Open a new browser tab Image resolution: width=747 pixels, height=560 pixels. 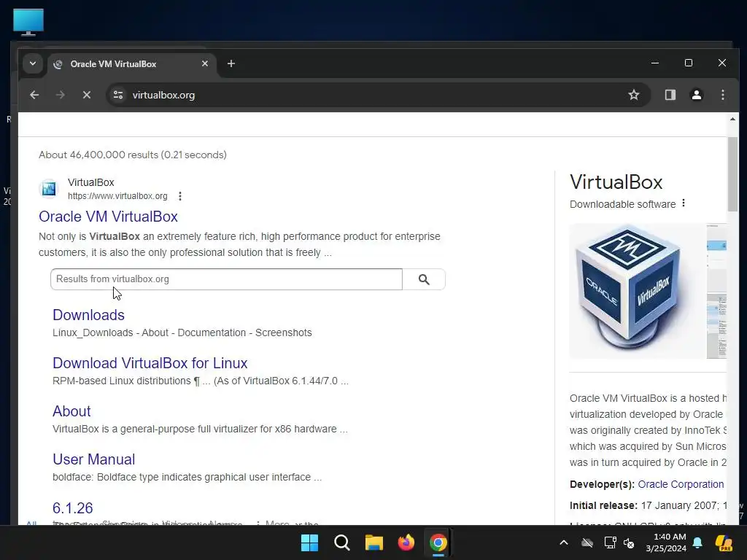pyautogui.click(x=231, y=63)
